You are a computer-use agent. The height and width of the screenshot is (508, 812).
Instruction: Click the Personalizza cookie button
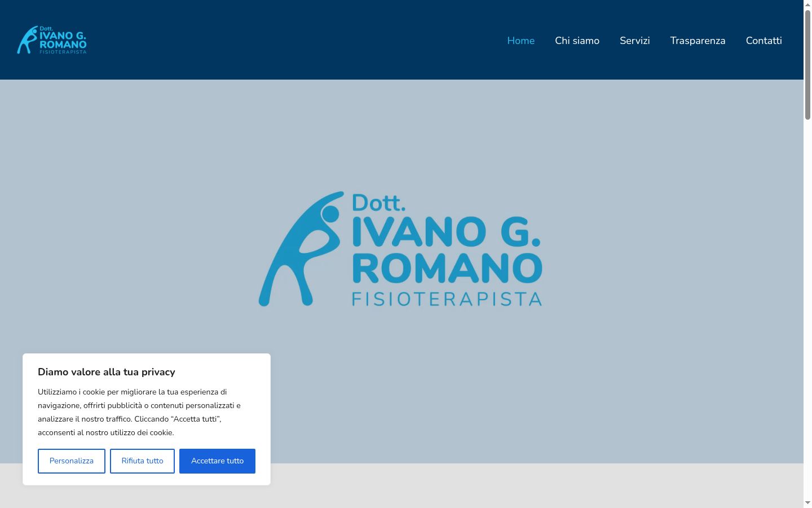72,461
